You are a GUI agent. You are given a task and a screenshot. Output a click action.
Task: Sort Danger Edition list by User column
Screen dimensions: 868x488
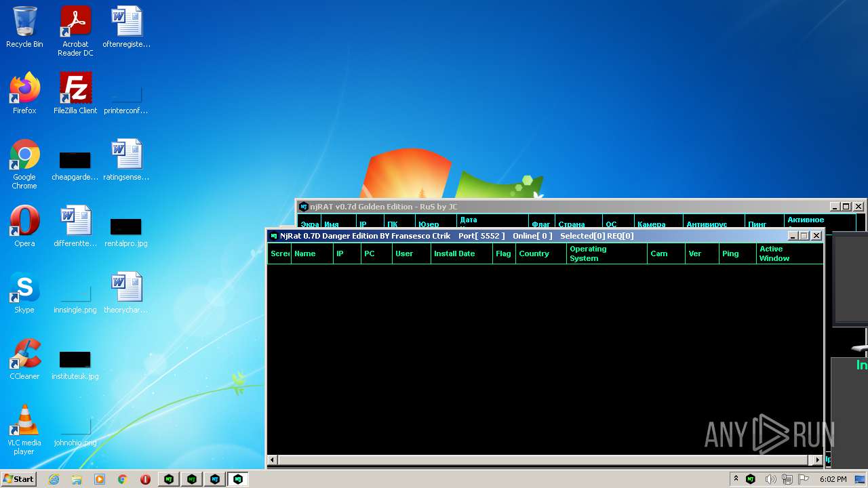tap(412, 253)
